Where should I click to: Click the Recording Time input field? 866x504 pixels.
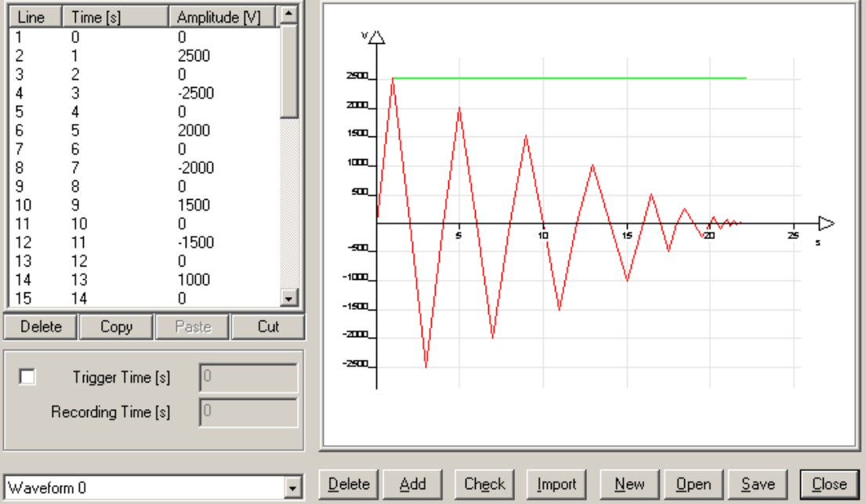coord(248,412)
